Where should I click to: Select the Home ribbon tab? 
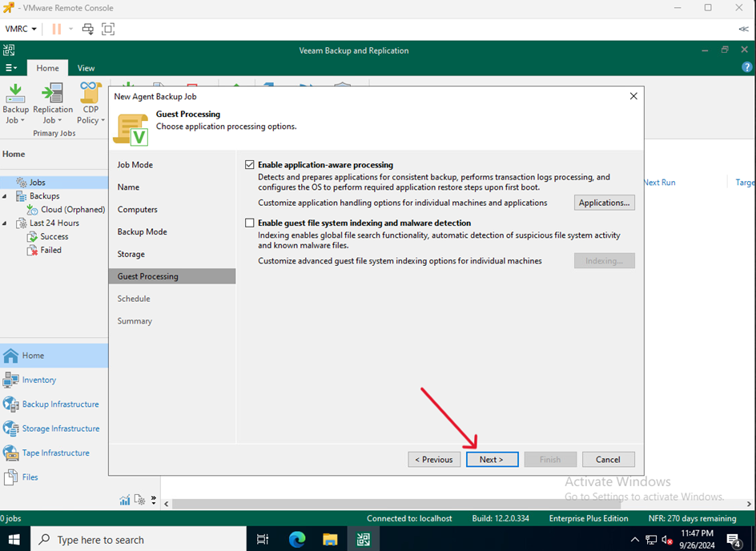click(x=47, y=68)
